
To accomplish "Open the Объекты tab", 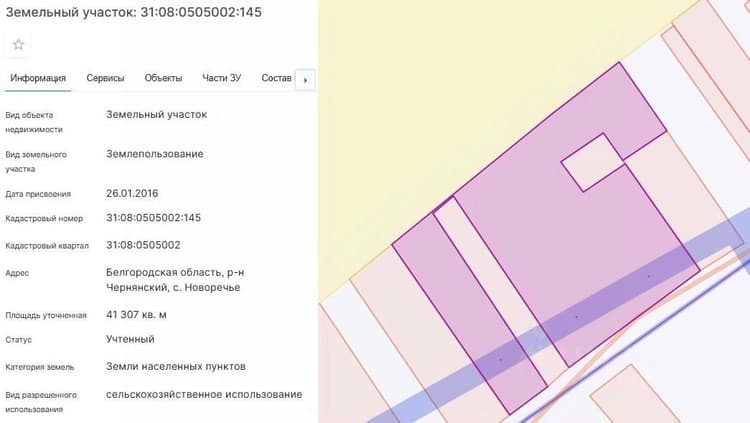I will 164,78.
